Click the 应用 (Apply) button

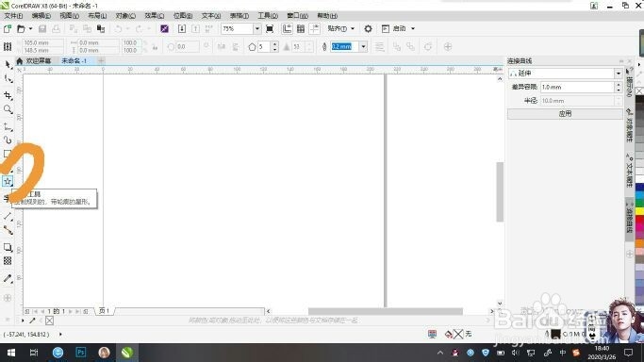(x=565, y=114)
